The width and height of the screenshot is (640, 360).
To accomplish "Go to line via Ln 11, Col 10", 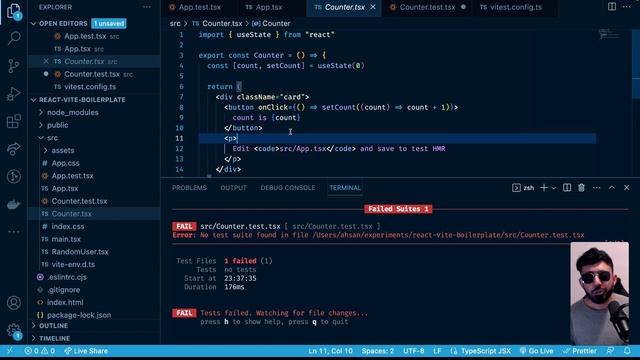I will [x=330, y=351].
